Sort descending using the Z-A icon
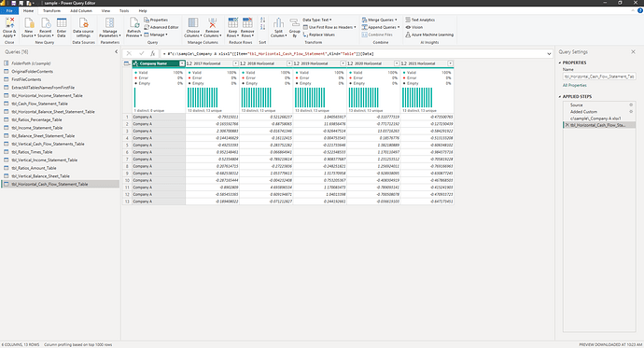644x348 pixels. [x=262, y=27]
